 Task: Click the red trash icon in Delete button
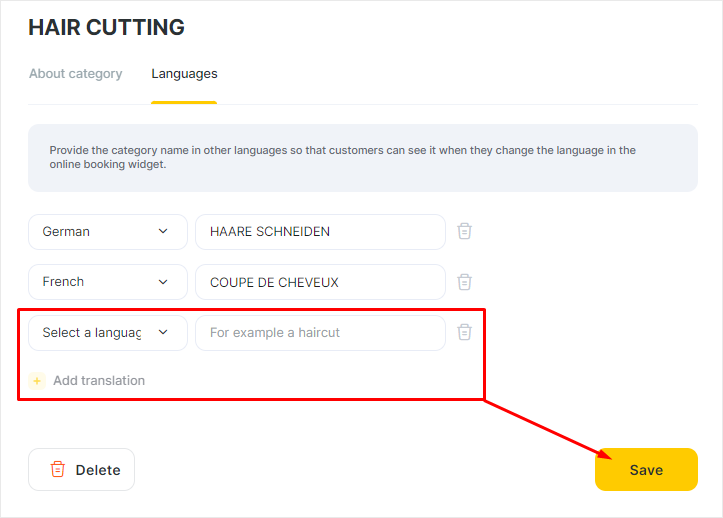click(x=58, y=469)
